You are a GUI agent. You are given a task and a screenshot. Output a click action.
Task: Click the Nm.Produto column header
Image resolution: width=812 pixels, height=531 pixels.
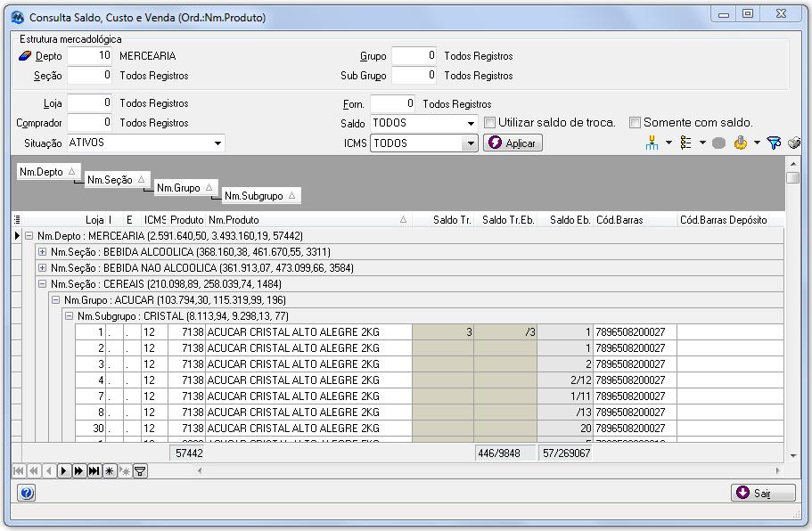pyautogui.click(x=309, y=220)
